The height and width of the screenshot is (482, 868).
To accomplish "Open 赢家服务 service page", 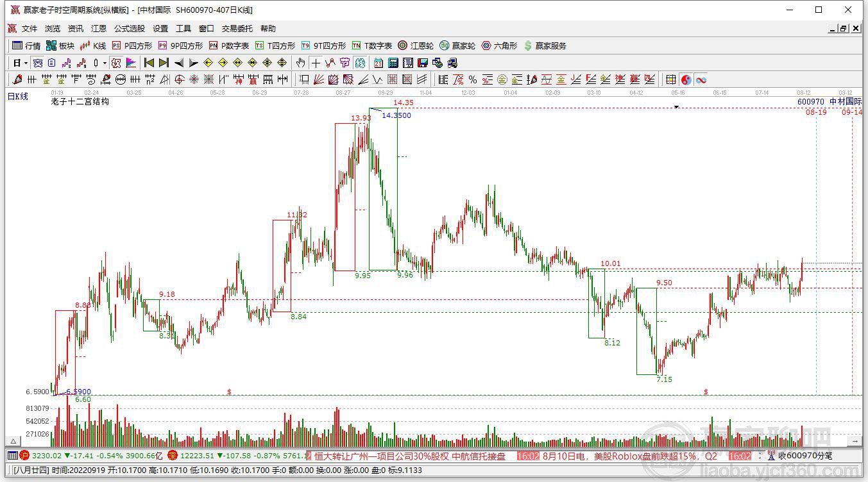I will [545, 46].
